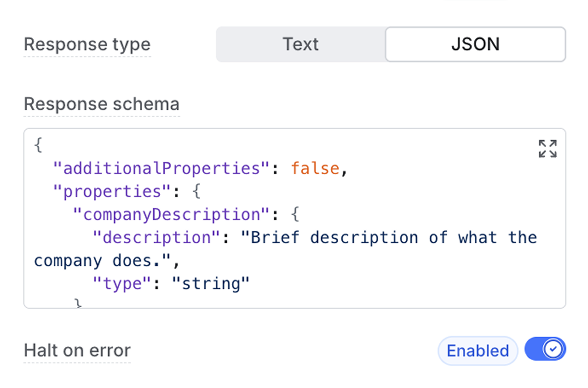The width and height of the screenshot is (588, 388).
Task: Expand the Response schema editor to fullscreen
Action: [548, 149]
